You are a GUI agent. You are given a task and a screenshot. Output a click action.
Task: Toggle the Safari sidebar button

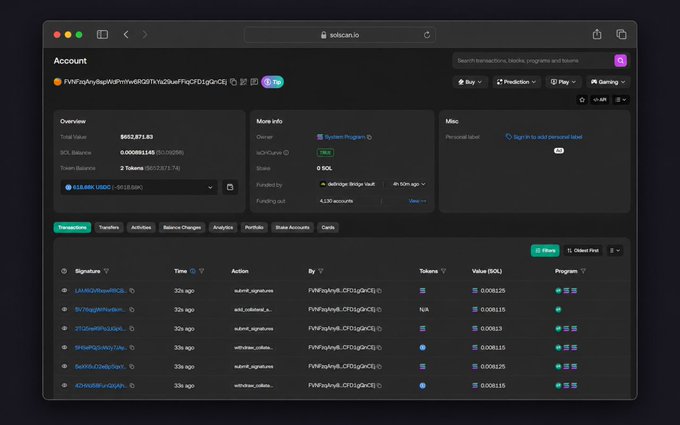102,34
